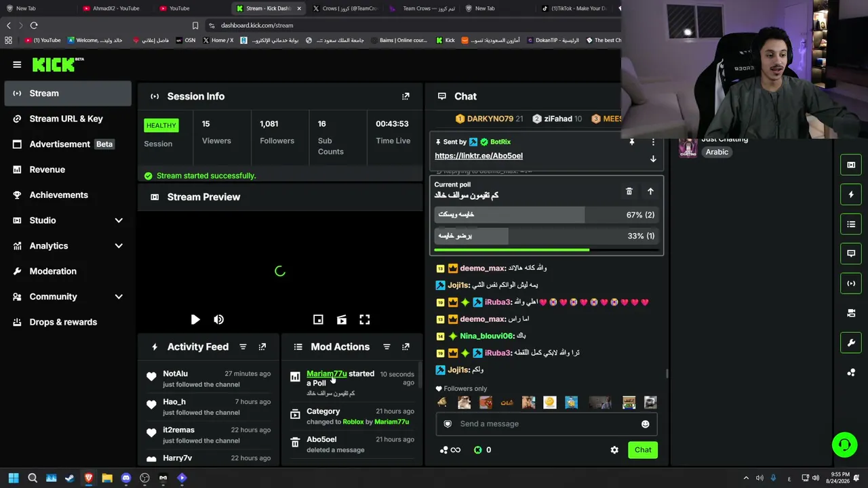868x488 pixels.
Task: Click the browser address bar
Action: 407,25
